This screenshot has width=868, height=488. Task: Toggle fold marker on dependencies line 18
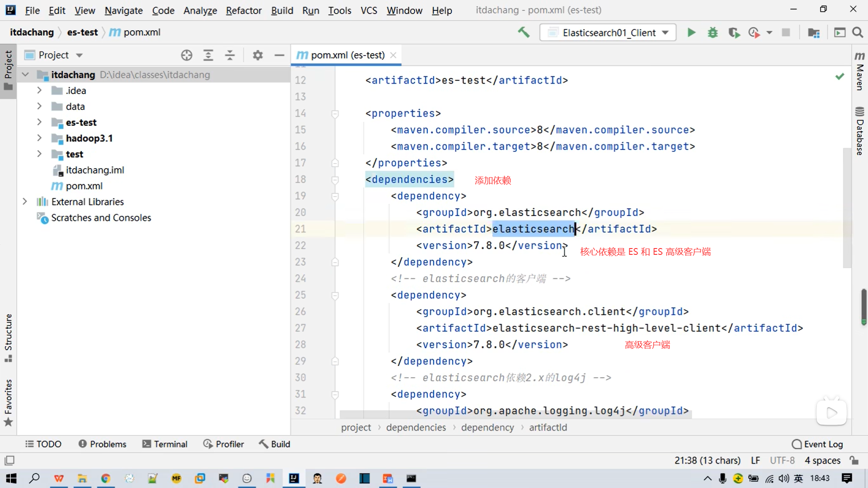tap(335, 180)
